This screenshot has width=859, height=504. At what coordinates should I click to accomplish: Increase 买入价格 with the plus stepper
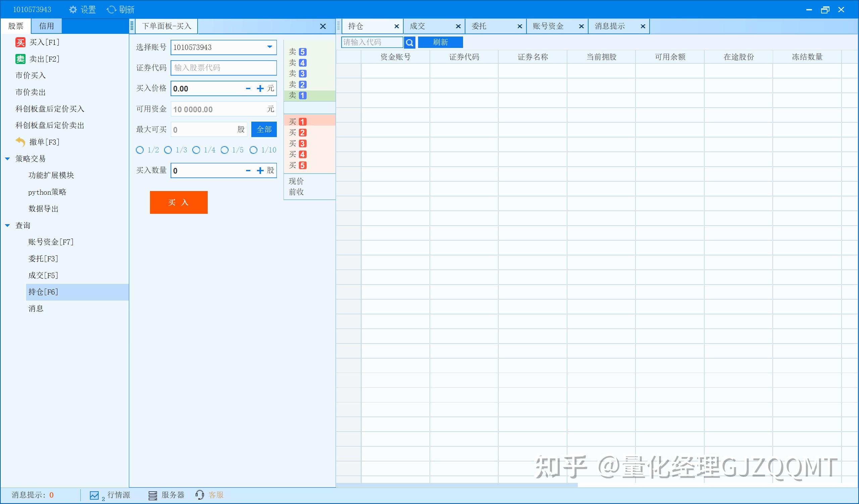click(x=260, y=88)
